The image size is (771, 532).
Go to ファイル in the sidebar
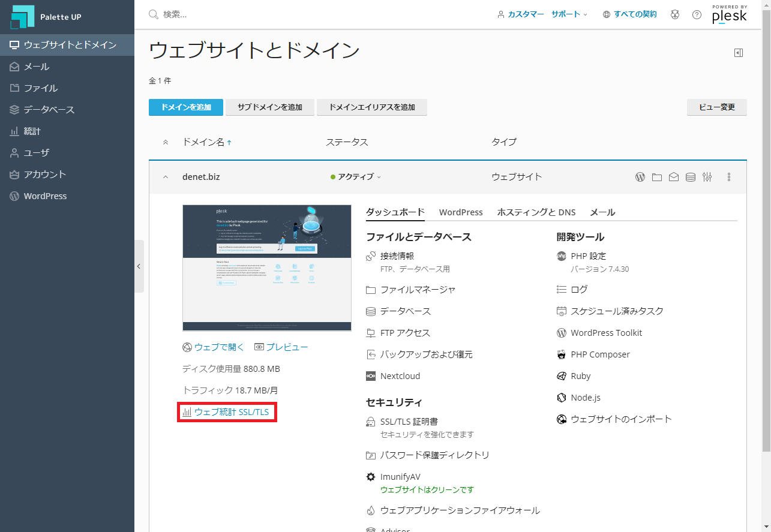pos(67,88)
